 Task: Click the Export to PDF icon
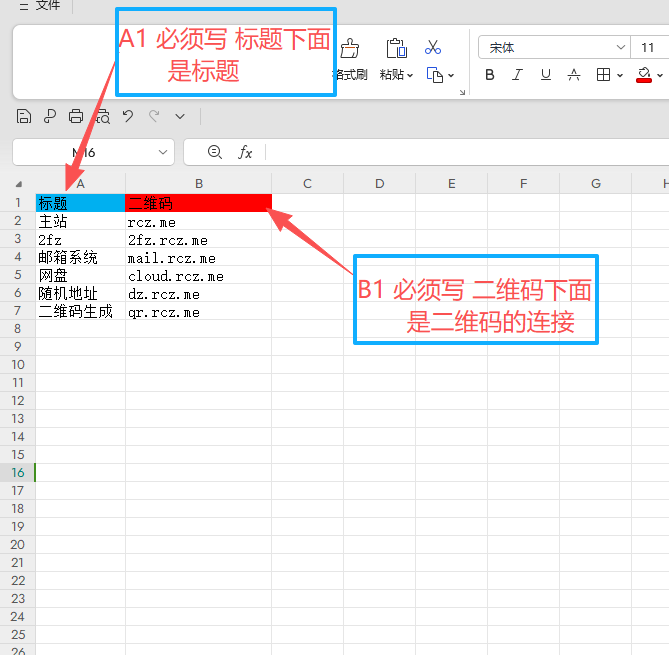pos(50,116)
